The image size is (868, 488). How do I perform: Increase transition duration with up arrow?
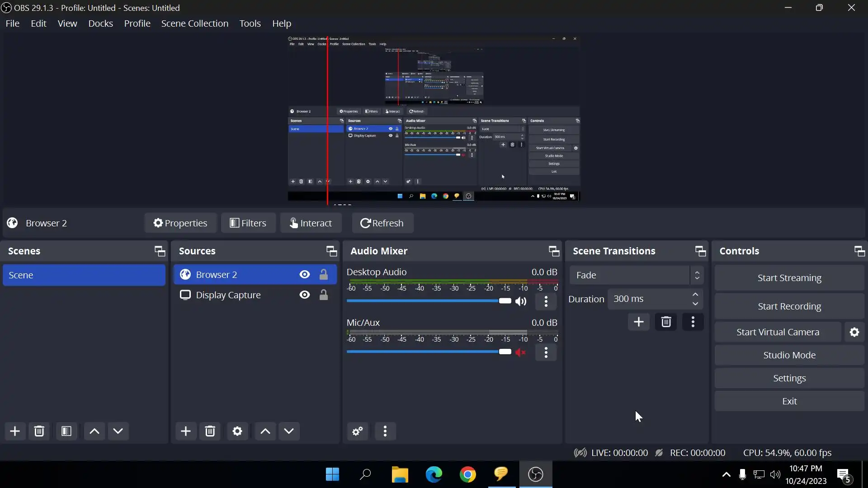click(x=695, y=295)
